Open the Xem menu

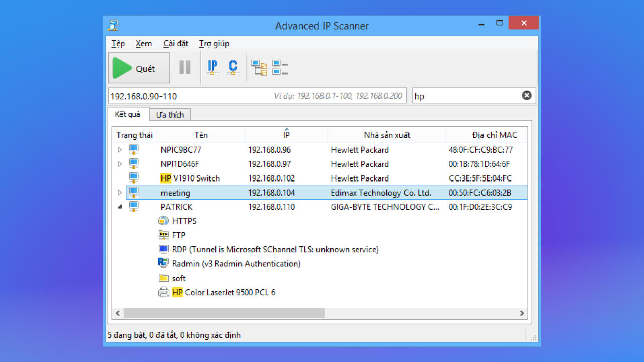(x=144, y=44)
